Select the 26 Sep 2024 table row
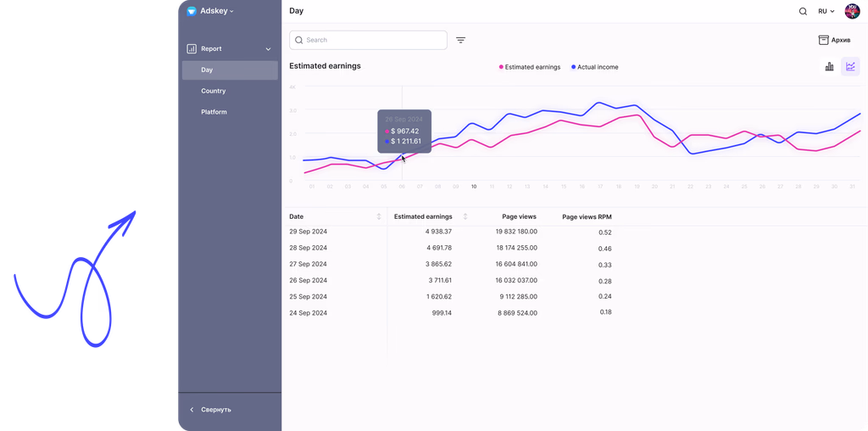This screenshot has width=868, height=431. pyautogui.click(x=451, y=280)
